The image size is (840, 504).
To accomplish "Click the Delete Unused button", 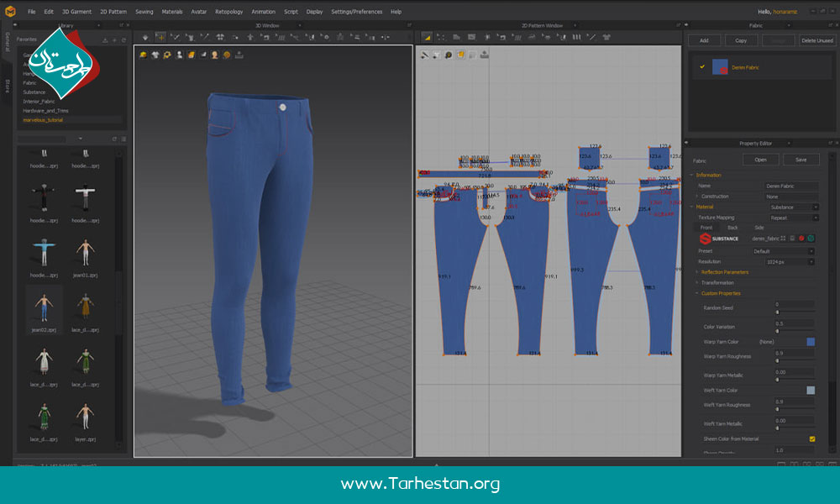I will point(816,39).
